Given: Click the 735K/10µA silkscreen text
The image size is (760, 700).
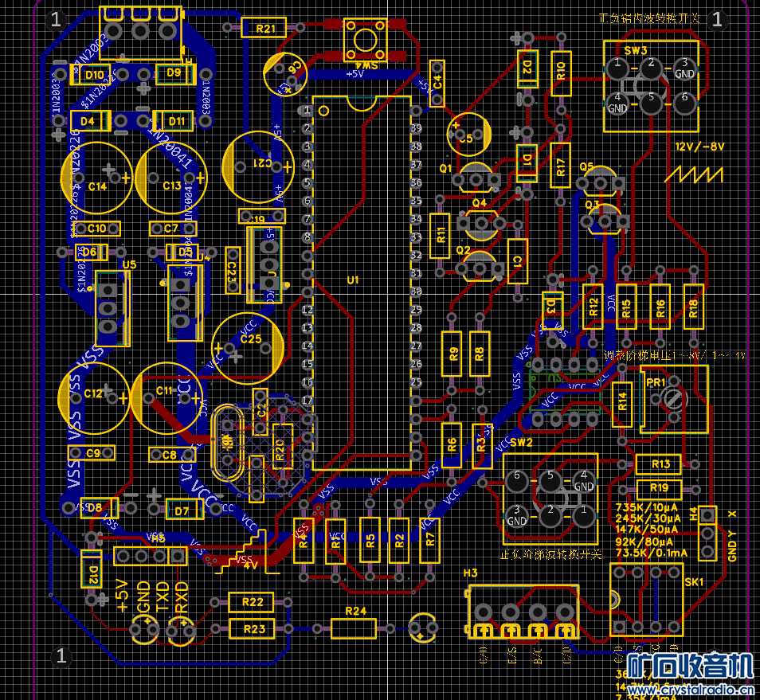Looking at the screenshot, I should tap(647, 508).
